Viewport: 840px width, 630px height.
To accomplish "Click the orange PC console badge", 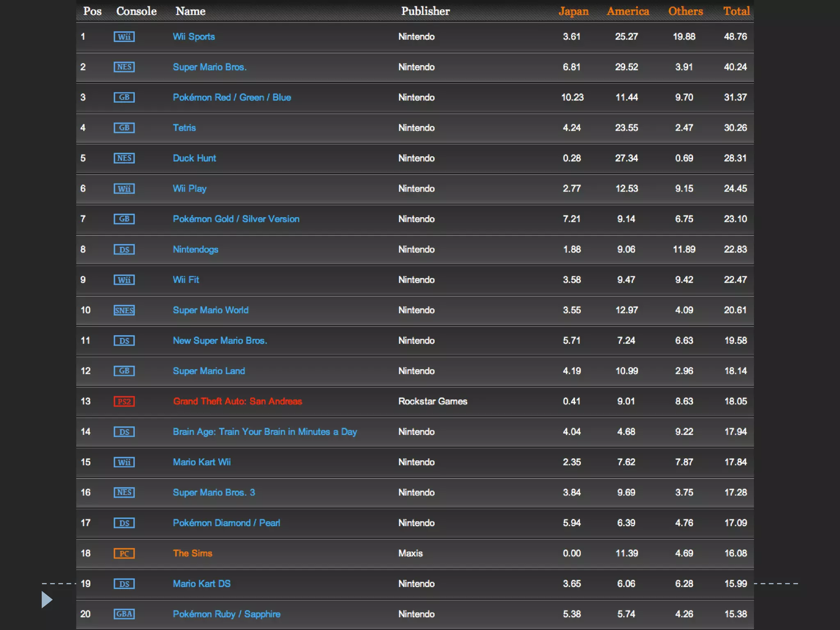I will pyautogui.click(x=124, y=553).
